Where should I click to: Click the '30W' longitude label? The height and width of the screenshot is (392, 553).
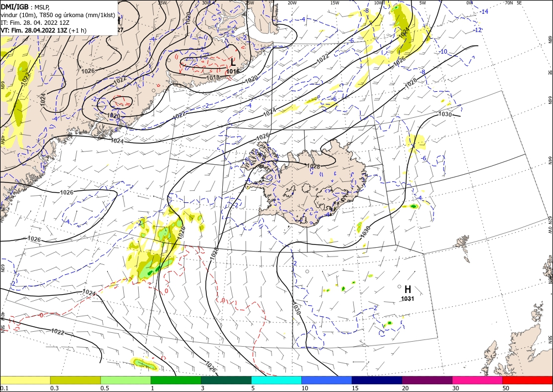click(x=206, y=3)
